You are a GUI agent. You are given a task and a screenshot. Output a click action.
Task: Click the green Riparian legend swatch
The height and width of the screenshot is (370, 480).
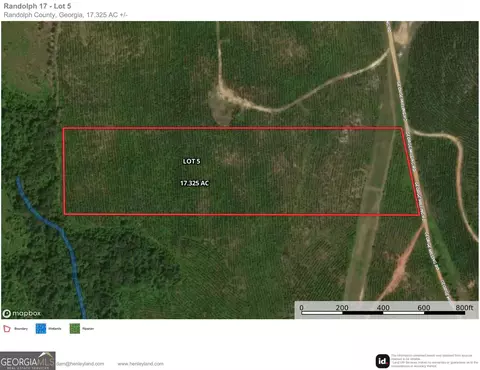tap(75, 329)
